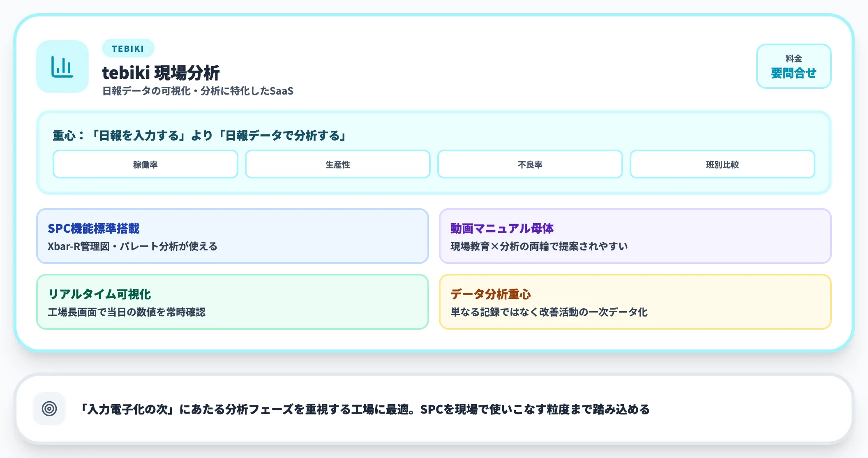Click the データ分析重心 feature card
The width and height of the screenshot is (868, 458).
[636, 302]
